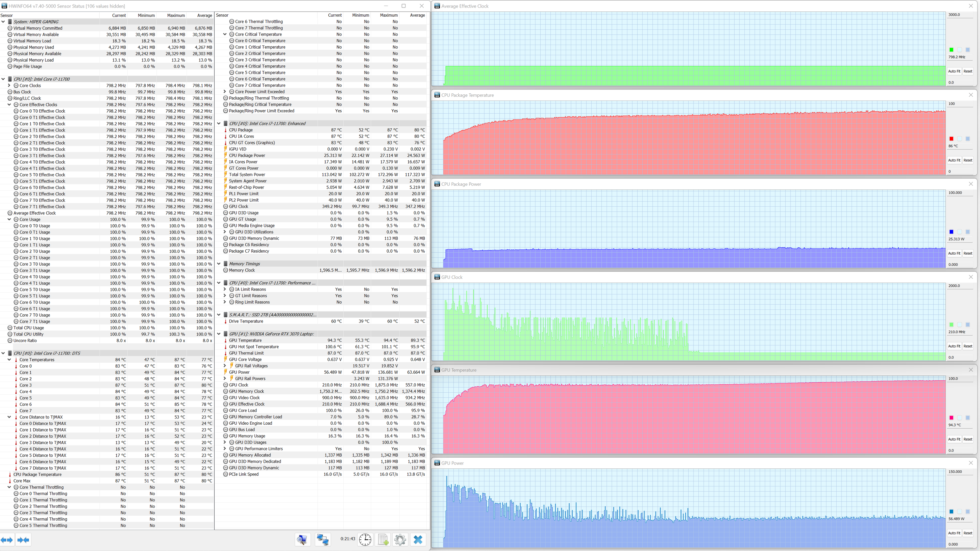Collapse the Core Effective Clocks group

[9, 104]
